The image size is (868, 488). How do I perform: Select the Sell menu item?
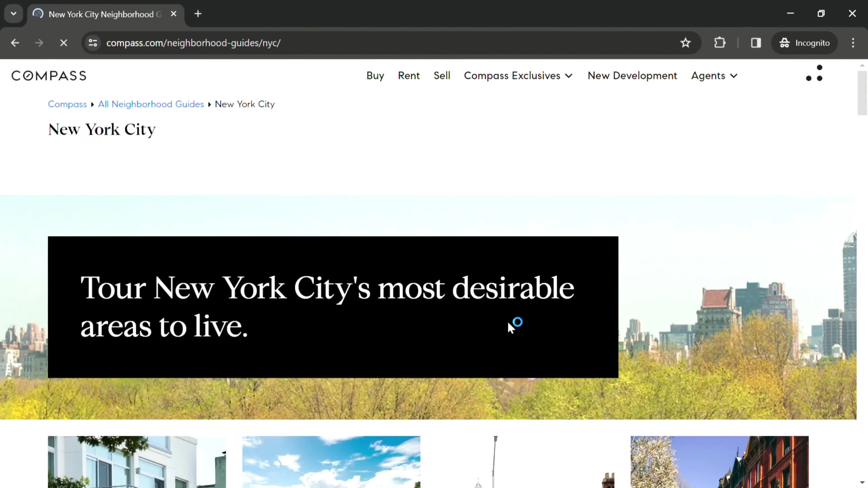(x=441, y=76)
